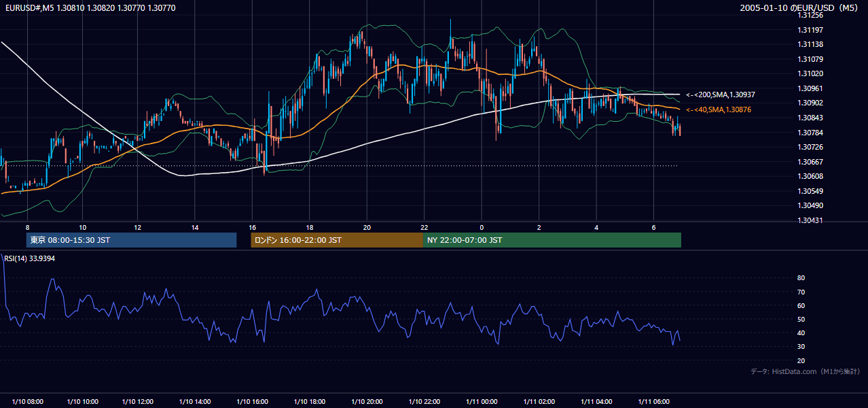
Task: Click the 1/10 16:00 date axis label
Action: click(x=253, y=401)
